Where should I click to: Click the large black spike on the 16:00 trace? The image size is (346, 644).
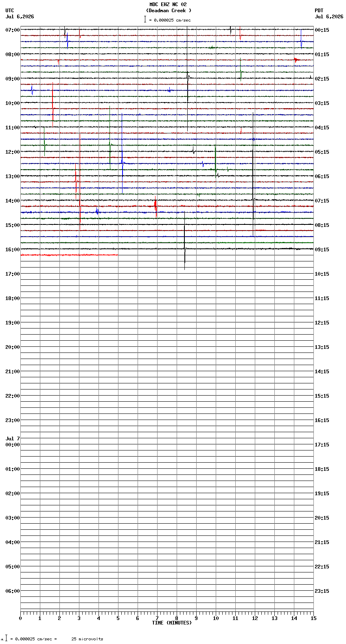tap(185, 241)
